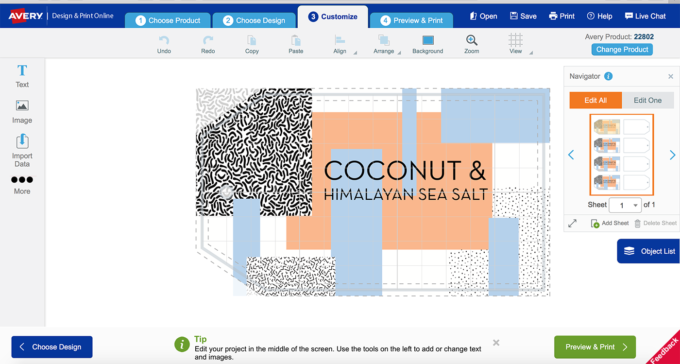Viewport: 680px width, 364px height.
Task: Show More tools via three dots
Action: coord(22,184)
